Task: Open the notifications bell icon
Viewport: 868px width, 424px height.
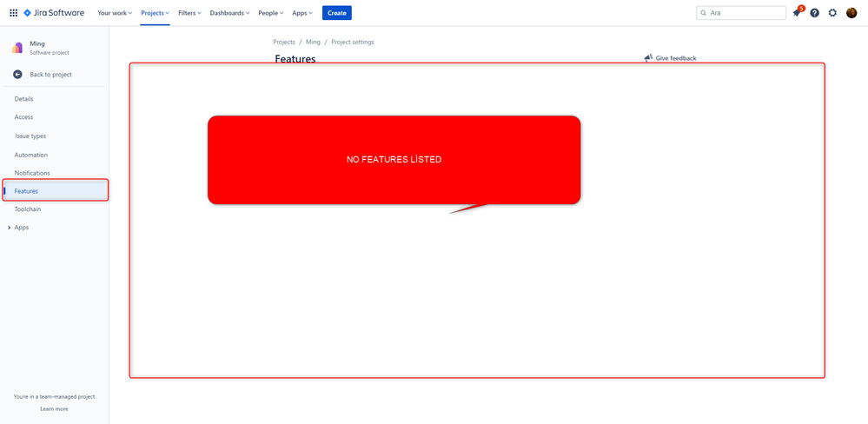Action: [797, 13]
